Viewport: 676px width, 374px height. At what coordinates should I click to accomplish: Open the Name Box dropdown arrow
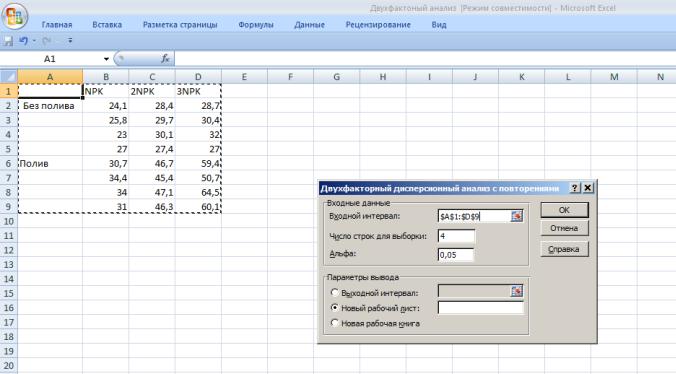106,59
